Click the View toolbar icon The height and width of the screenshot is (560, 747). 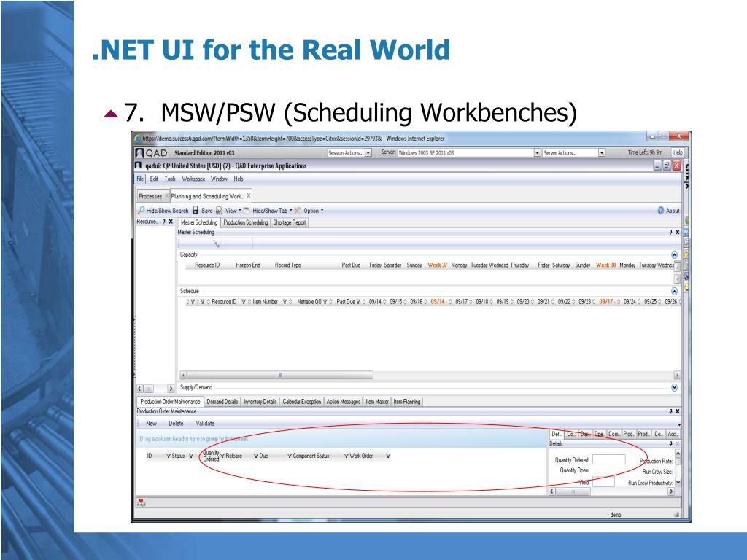[x=219, y=211]
